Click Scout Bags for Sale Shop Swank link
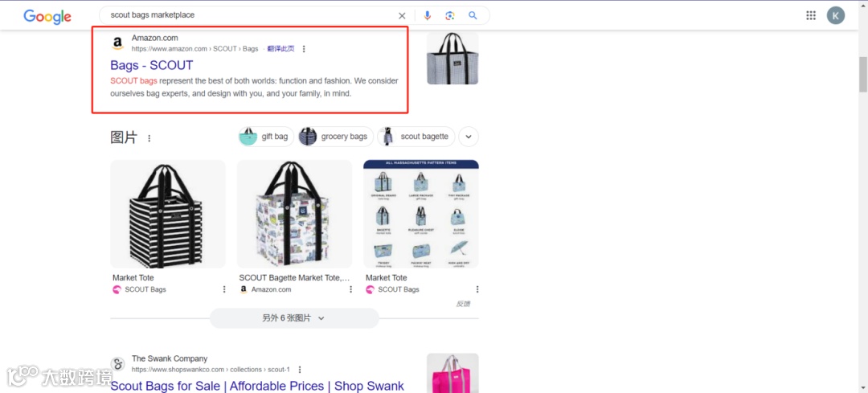The image size is (868, 393). (x=257, y=386)
